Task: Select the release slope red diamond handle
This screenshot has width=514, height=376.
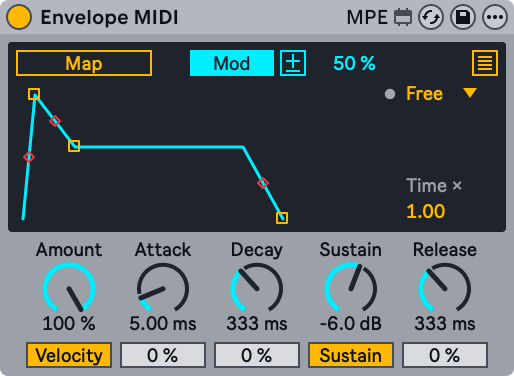Action: point(263,183)
